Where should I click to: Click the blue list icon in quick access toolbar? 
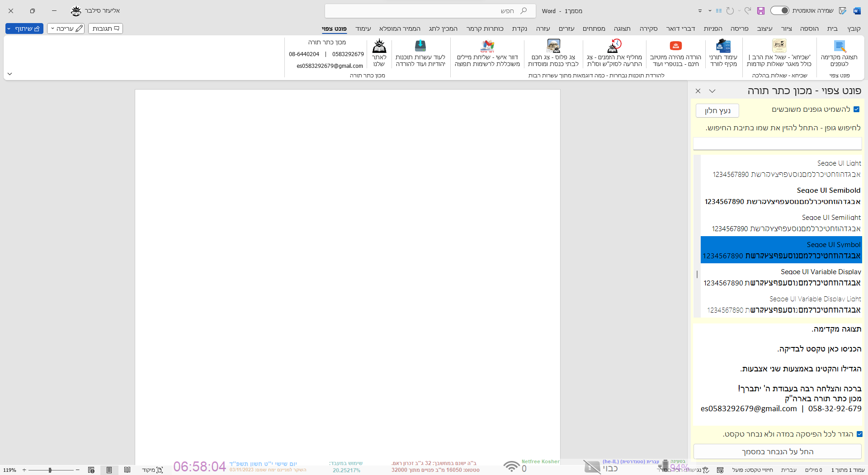pyautogui.click(x=719, y=11)
